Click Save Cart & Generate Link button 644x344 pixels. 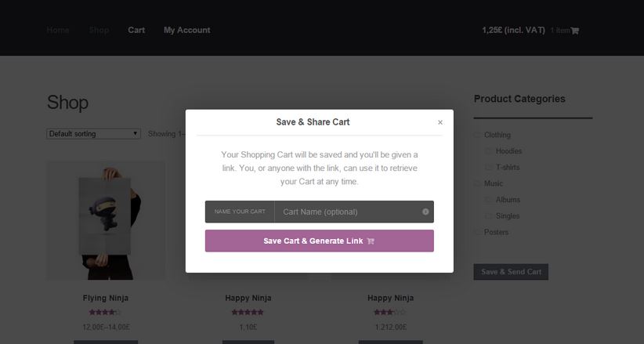coord(320,241)
